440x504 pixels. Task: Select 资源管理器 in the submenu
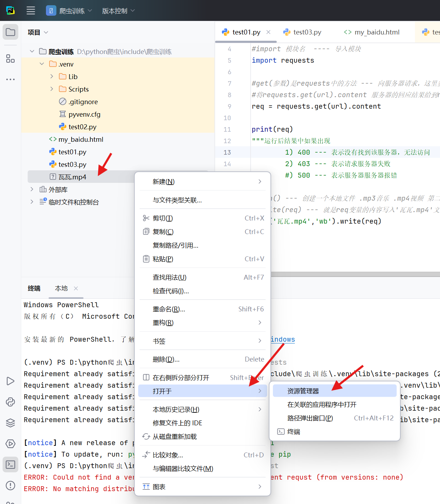click(335, 391)
